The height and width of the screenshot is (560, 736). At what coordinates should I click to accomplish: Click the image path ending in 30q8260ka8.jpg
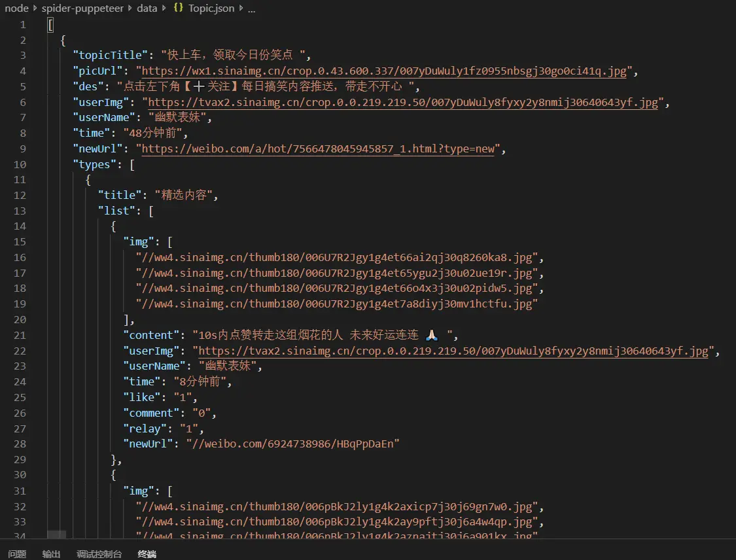point(336,257)
